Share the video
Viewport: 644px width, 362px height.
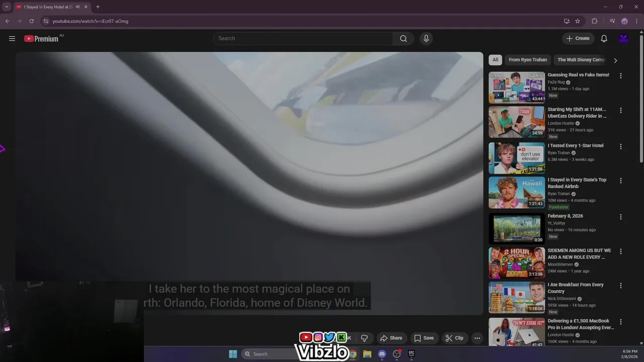391,338
